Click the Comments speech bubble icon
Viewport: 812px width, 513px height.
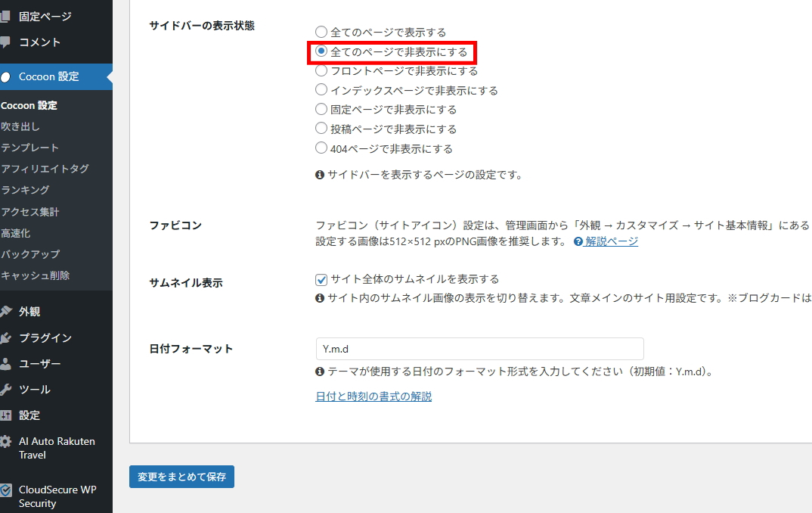point(6,42)
